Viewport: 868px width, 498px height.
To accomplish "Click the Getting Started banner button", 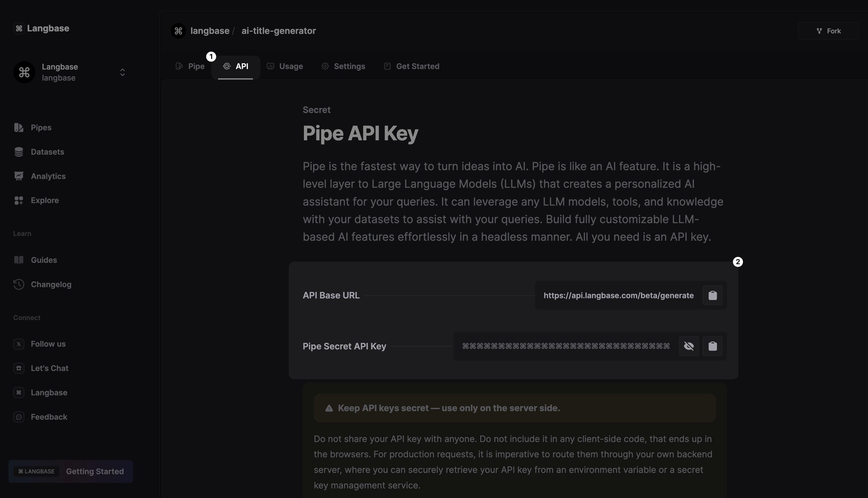I will click(x=71, y=471).
